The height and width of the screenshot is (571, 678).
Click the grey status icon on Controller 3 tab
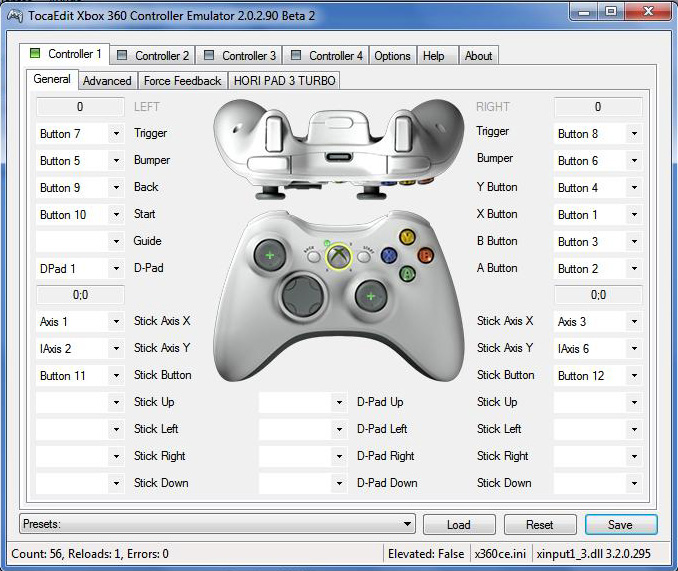(x=209, y=55)
